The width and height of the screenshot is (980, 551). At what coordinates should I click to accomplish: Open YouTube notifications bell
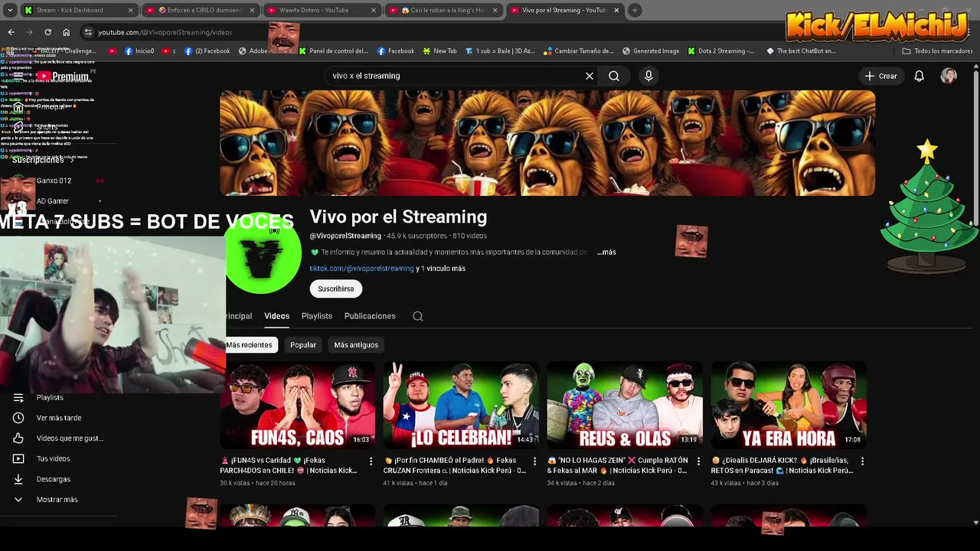coord(919,76)
